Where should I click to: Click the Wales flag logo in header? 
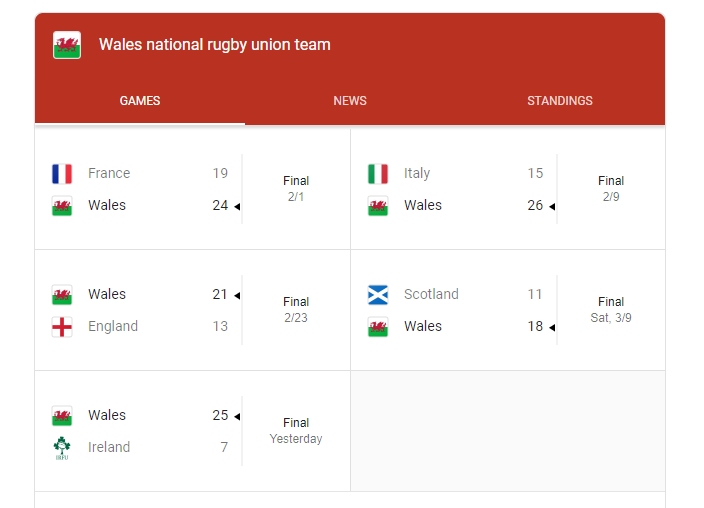pyautogui.click(x=67, y=45)
